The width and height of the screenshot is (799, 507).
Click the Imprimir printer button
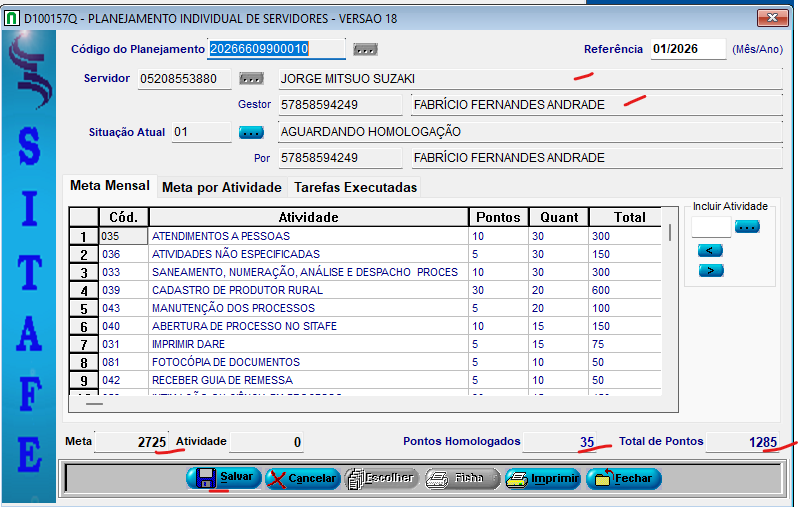point(543,478)
